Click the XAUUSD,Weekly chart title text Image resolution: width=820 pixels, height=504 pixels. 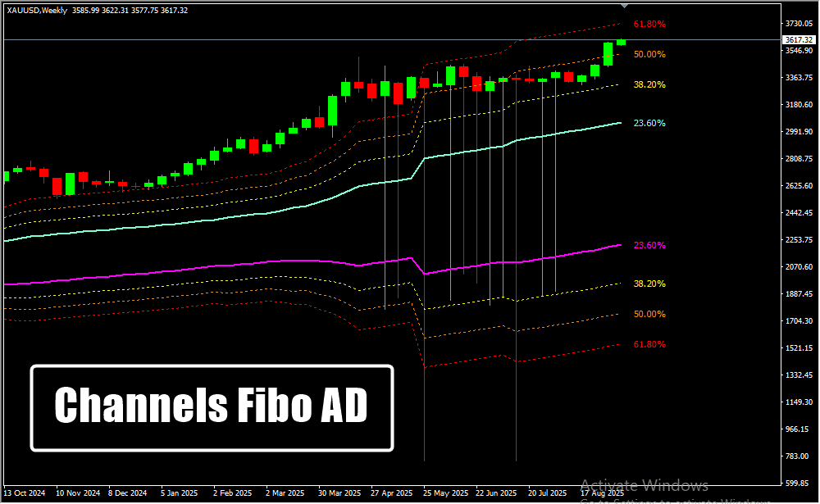click(x=37, y=11)
